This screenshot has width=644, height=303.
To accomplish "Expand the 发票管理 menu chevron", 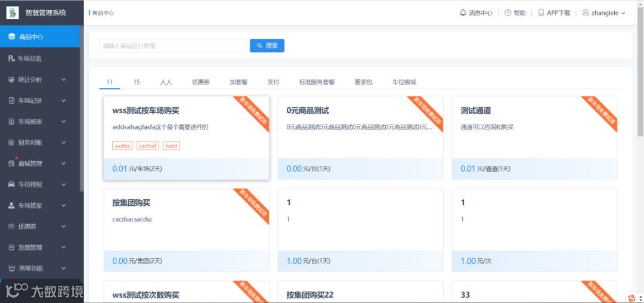I will [64, 248].
